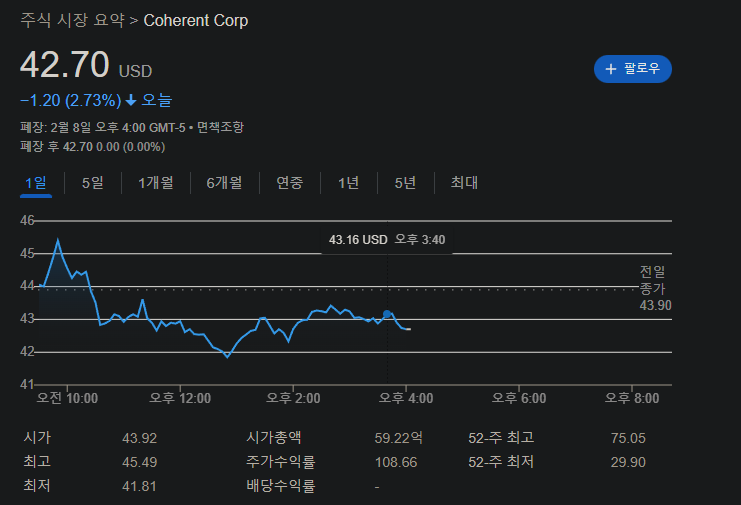
Task: Select the 1일 chart range tab
Action: [x=36, y=183]
